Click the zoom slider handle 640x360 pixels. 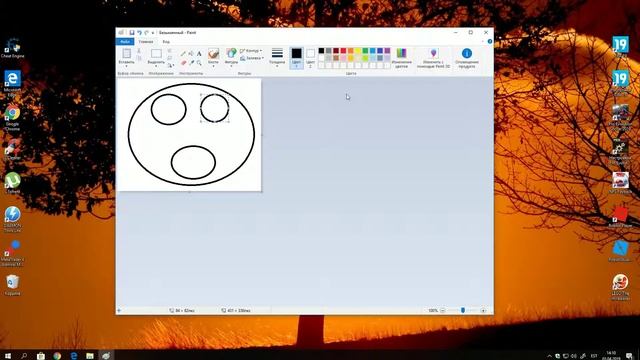click(x=463, y=311)
